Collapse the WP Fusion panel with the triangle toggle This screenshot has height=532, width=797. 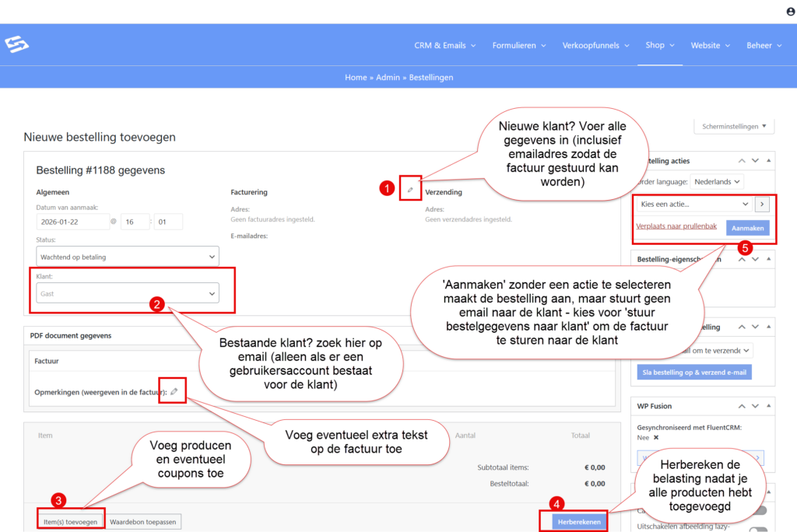tap(768, 404)
